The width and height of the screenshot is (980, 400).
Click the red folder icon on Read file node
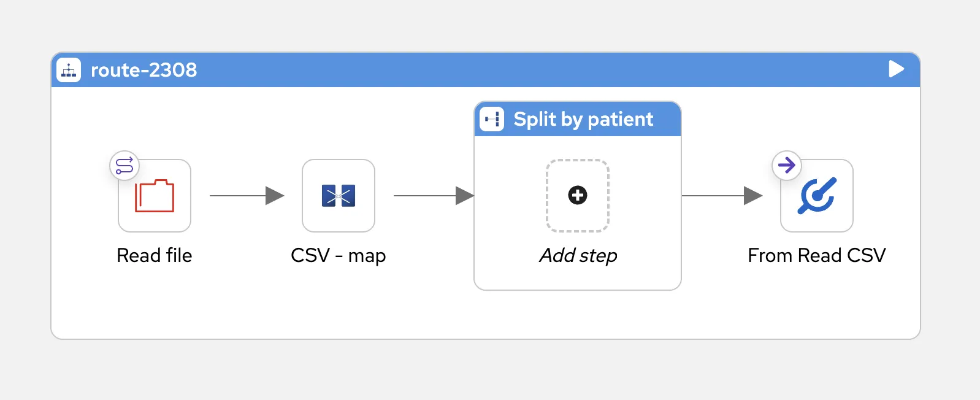point(154,196)
